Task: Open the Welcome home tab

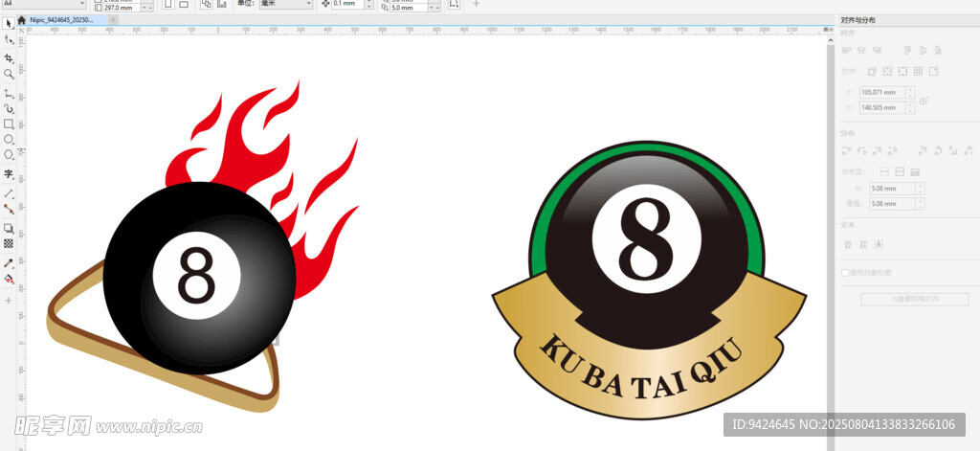Action: click(x=21, y=19)
